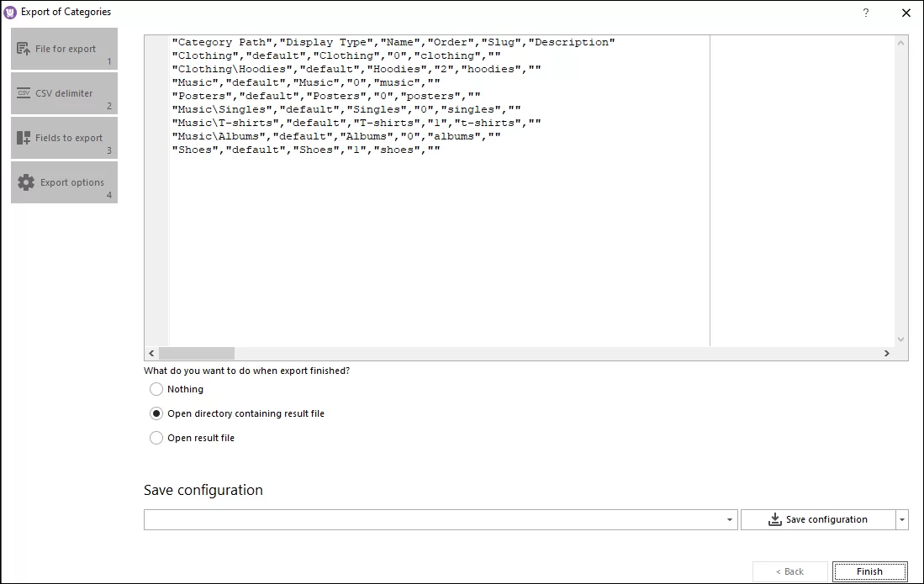924x584 pixels.
Task: Click the horizontal scrollbar below the preview
Action: point(198,353)
